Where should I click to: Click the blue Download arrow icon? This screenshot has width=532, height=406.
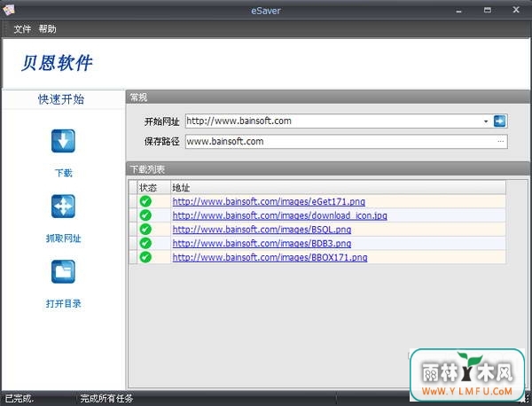pyautogui.click(x=63, y=141)
